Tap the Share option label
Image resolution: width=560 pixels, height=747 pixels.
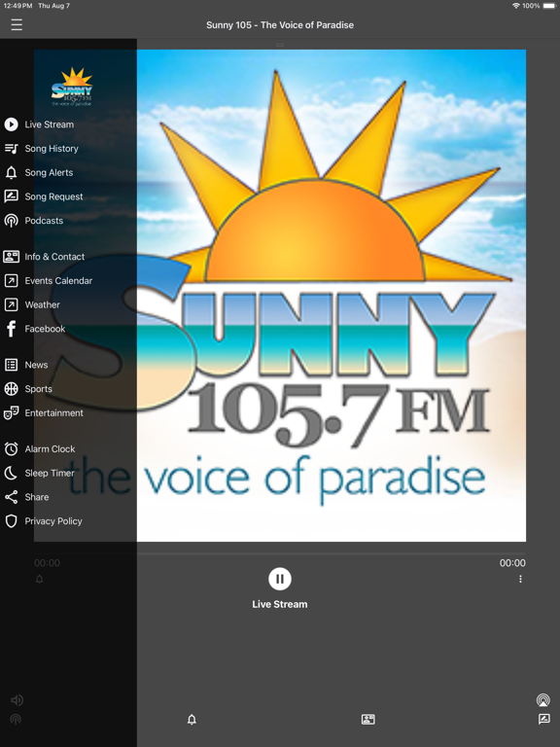pyautogui.click(x=37, y=497)
